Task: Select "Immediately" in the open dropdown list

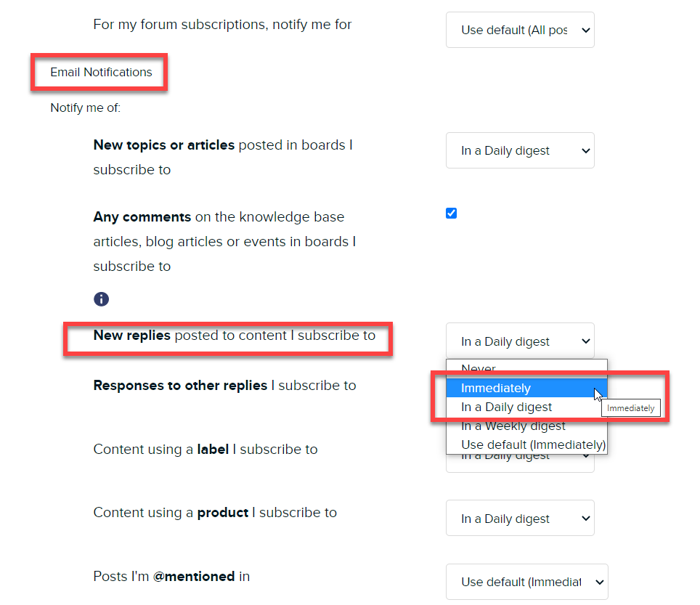Action: [x=496, y=388]
